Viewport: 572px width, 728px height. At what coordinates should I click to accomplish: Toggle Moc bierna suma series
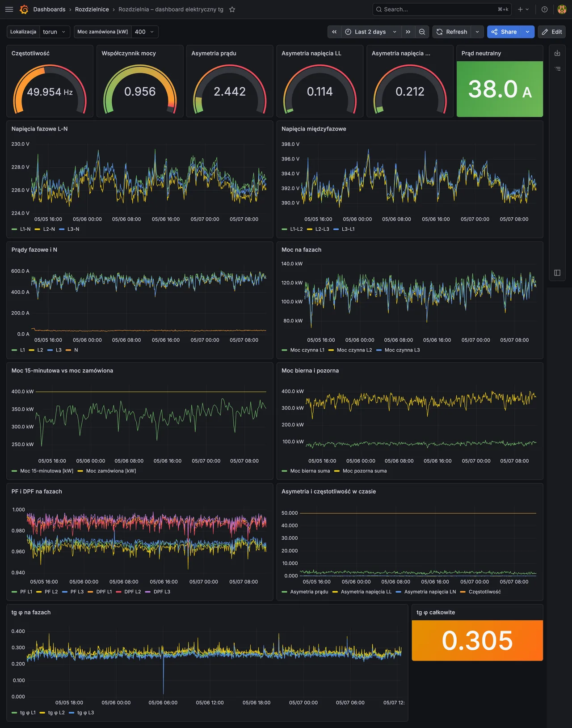[310, 471]
